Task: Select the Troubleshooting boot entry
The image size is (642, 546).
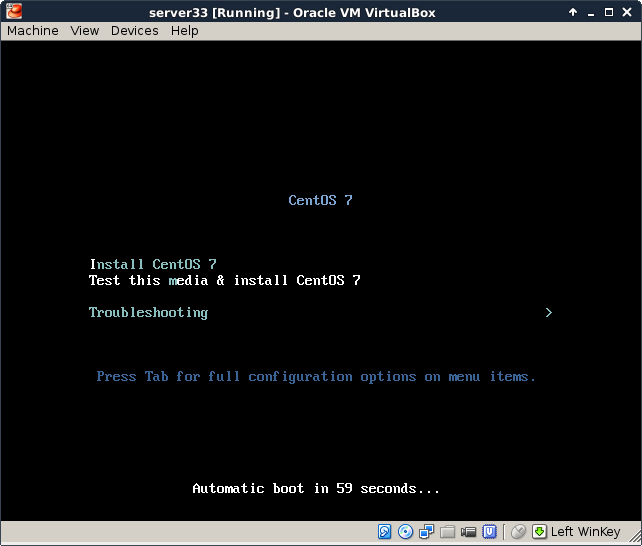Action: tap(148, 313)
